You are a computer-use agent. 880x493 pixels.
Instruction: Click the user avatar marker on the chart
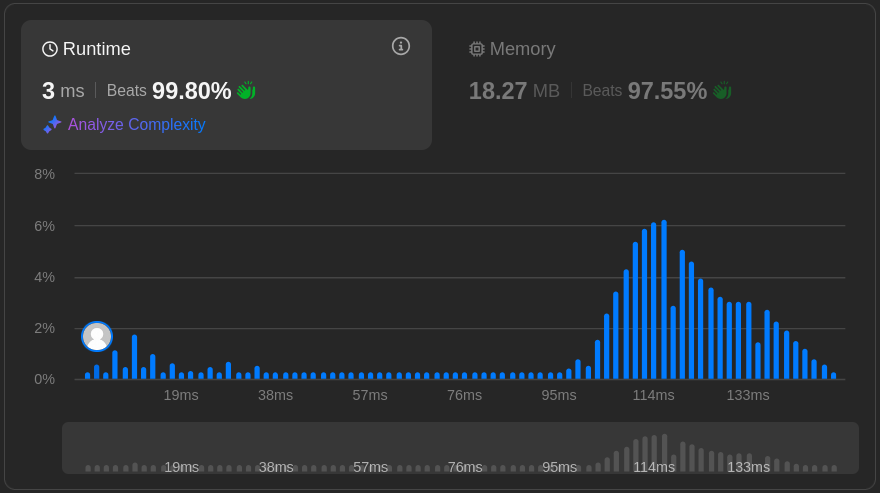(97, 336)
